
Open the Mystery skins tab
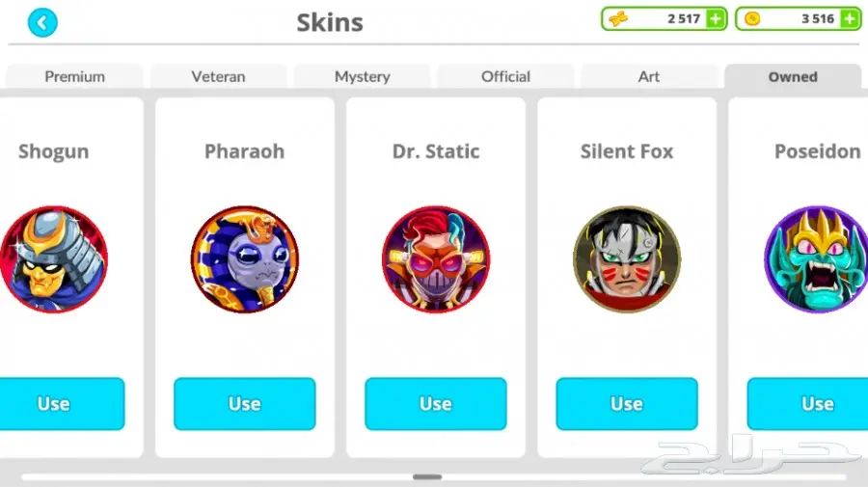coord(362,76)
